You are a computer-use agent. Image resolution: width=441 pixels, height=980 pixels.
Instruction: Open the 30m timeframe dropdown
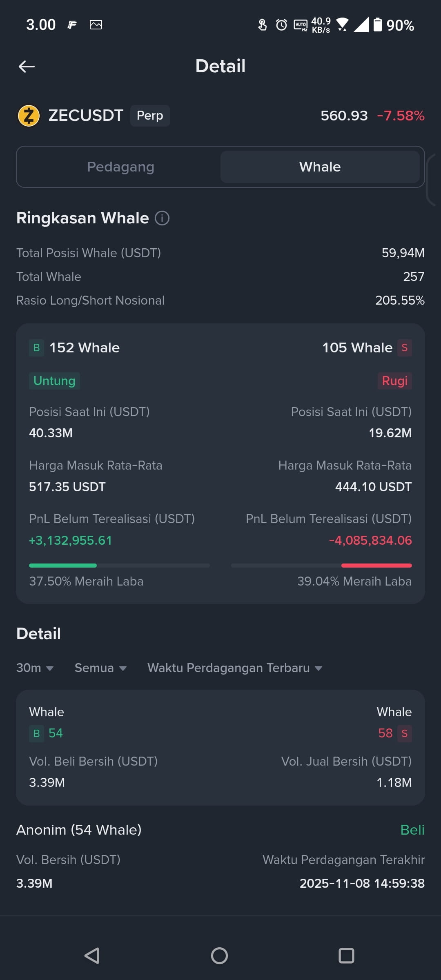point(35,668)
